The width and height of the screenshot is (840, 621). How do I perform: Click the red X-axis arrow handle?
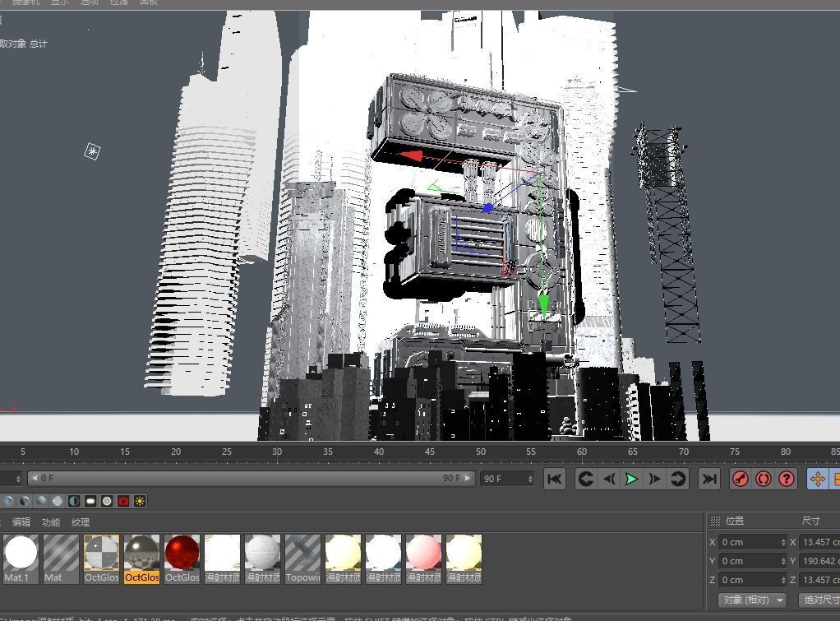[410, 156]
